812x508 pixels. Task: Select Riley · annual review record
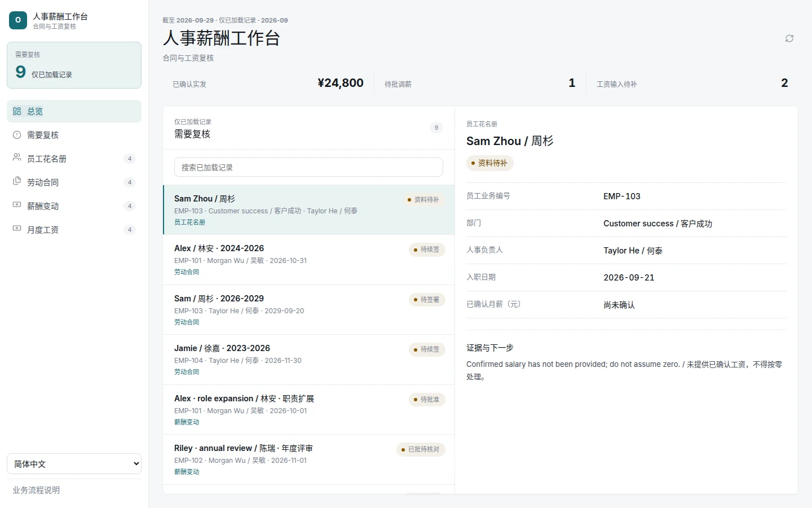click(x=308, y=459)
